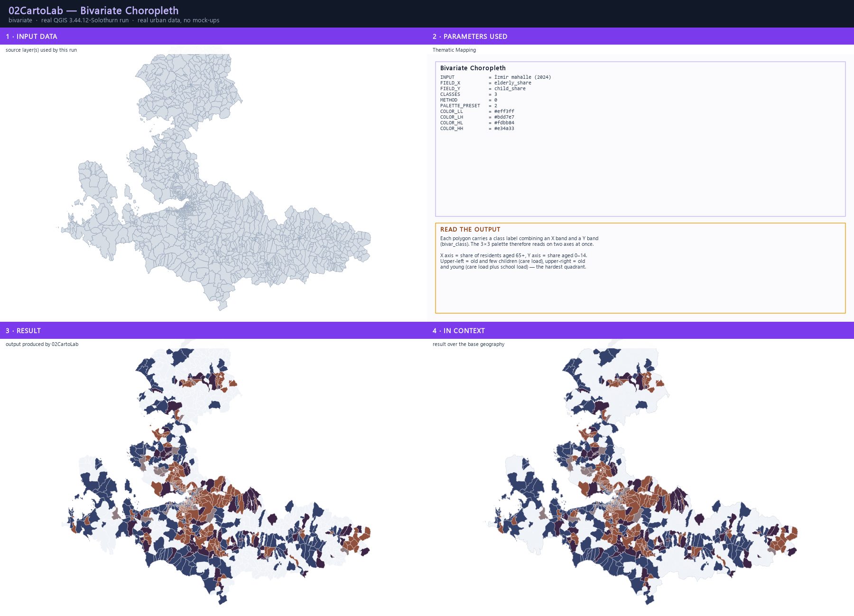This screenshot has height=616, width=854.
Task: Click the 'READ THE OUTPUT' heading
Action: click(x=470, y=229)
